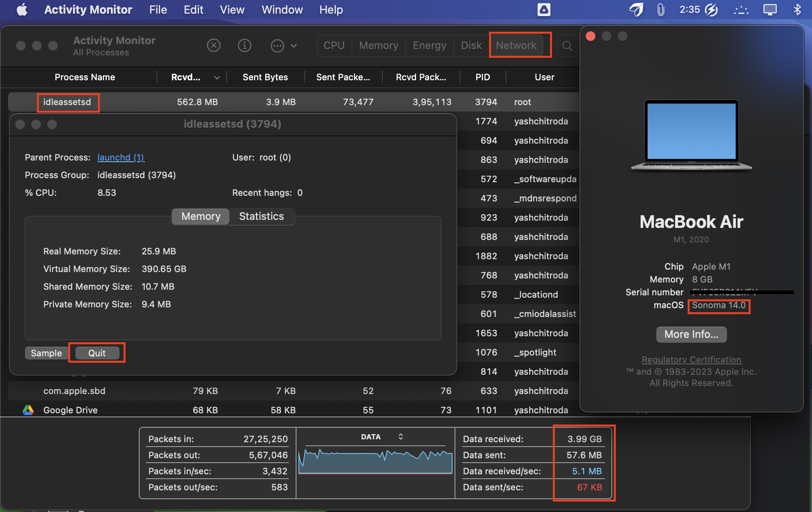Viewport: 812px width, 512px height.
Task: Click the display mirroring menu bar icon
Action: (770, 10)
